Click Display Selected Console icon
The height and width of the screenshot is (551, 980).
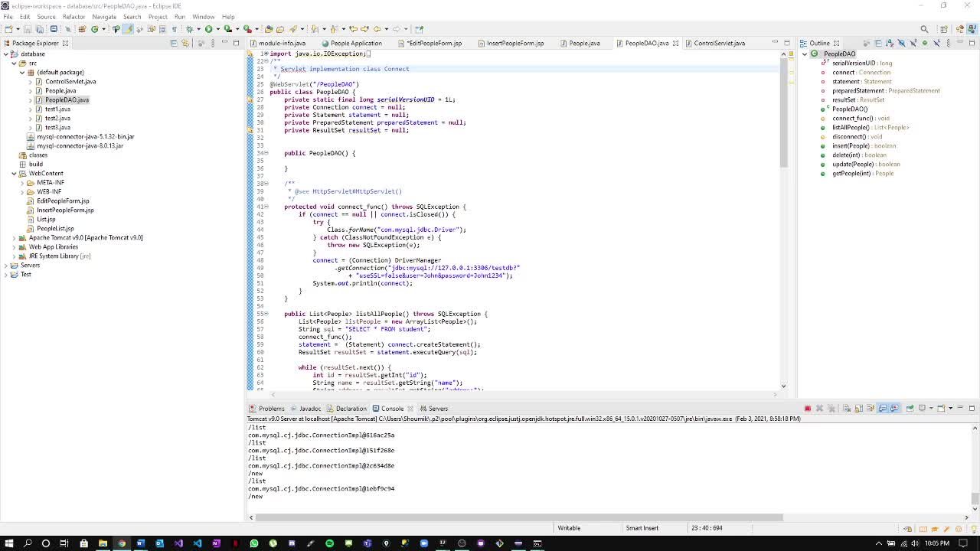coord(922,408)
